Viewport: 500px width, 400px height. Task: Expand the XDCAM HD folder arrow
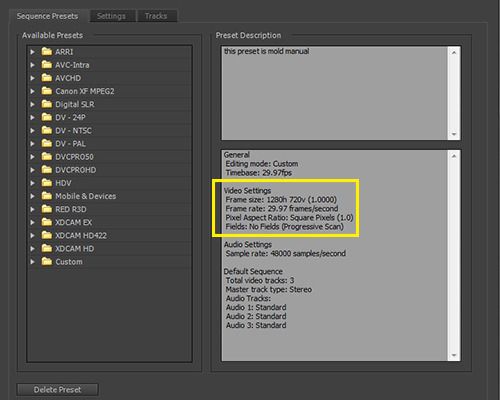[x=32, y=249]
